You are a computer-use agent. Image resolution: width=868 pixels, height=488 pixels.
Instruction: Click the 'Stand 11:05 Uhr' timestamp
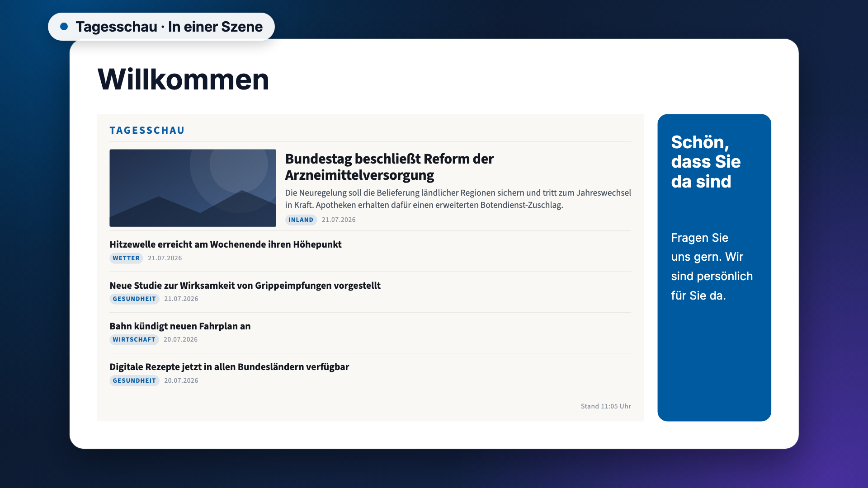pos(606,406)
